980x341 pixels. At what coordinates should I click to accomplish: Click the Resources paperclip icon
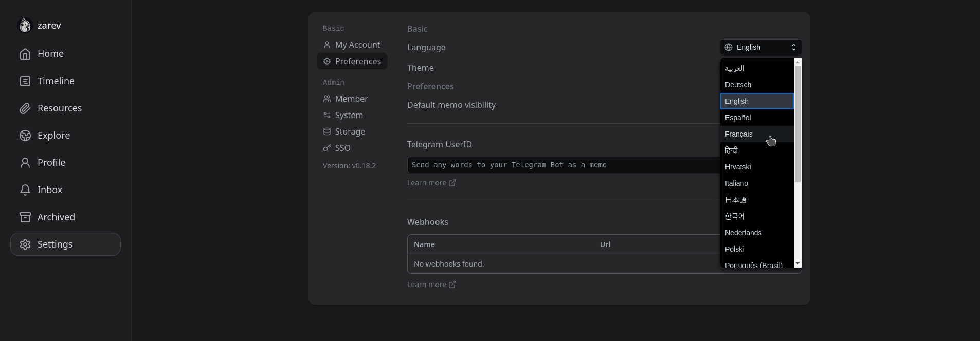[x=25, y=108]
